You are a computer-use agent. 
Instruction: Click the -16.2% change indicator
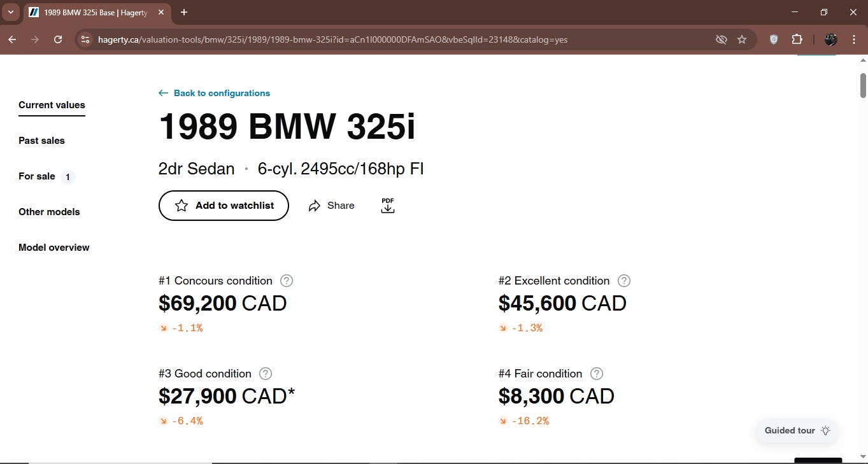point(523,421)
